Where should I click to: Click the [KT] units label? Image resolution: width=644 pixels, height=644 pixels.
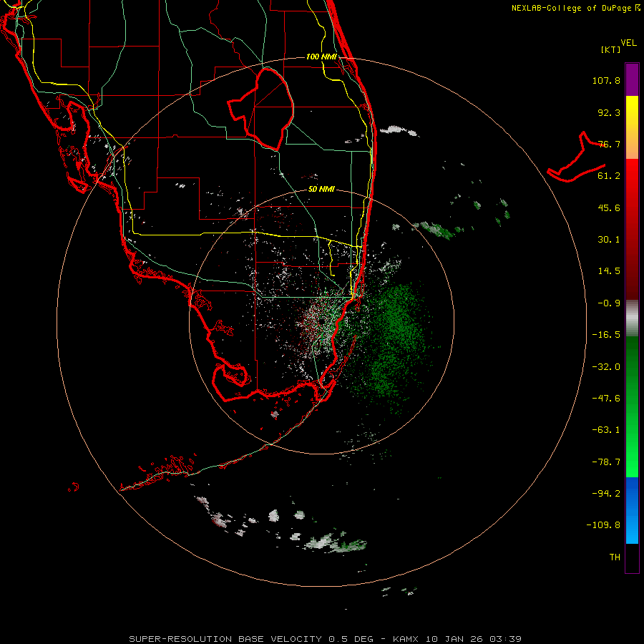(610, 49)
